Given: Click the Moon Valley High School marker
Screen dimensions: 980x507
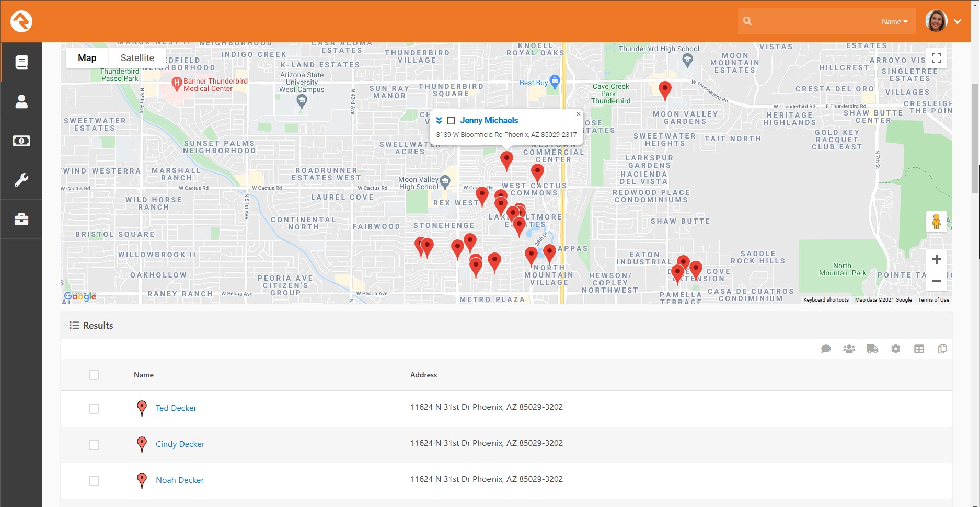Looking at the screenshot, I should 445,181.
